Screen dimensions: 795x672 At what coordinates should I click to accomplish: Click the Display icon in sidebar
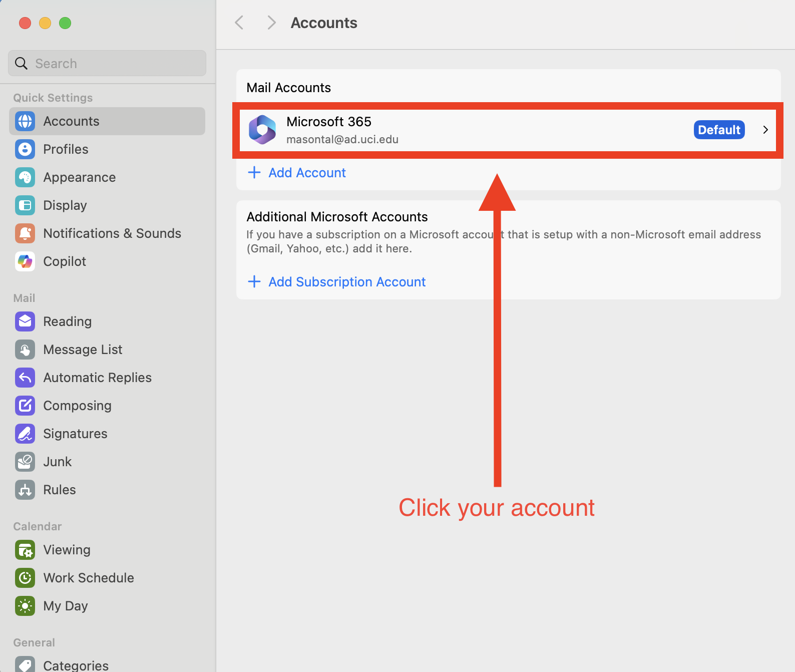(x=25, y=205)
